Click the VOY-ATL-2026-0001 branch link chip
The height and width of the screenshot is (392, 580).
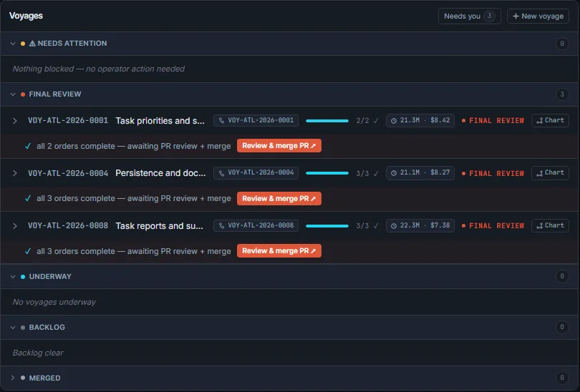point(256,120)
